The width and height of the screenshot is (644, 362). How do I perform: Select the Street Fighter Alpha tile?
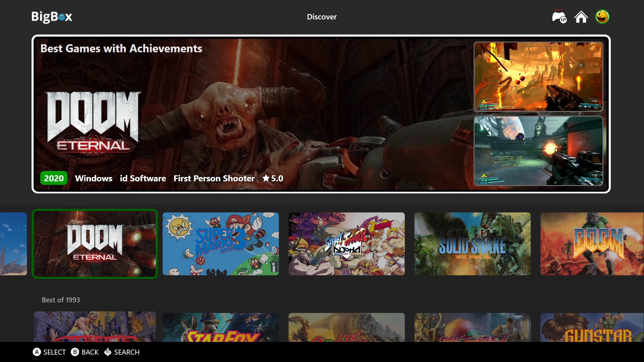click(x=346, y=244)
